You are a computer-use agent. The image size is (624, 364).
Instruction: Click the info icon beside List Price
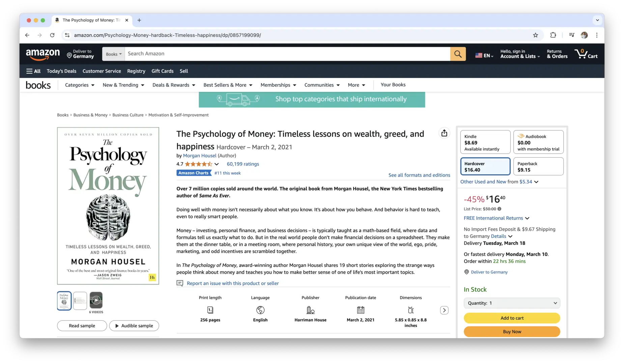click(499, 209)
